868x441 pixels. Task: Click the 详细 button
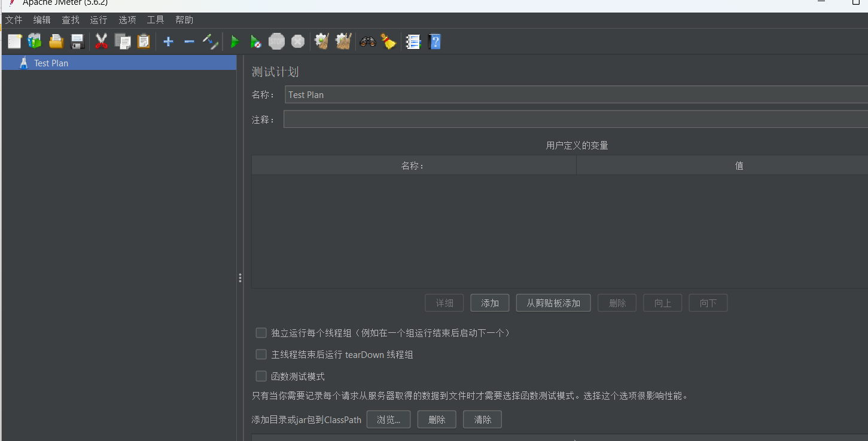tap(444, 303)
